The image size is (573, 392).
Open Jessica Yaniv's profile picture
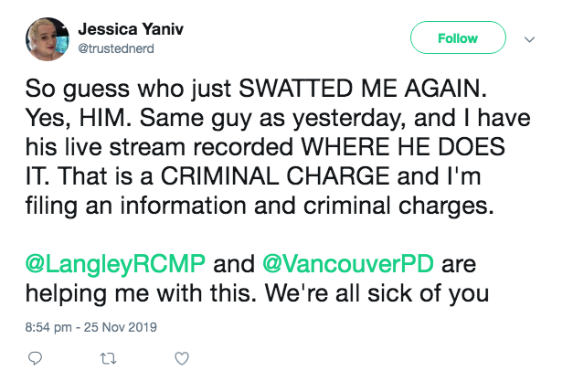48,39
